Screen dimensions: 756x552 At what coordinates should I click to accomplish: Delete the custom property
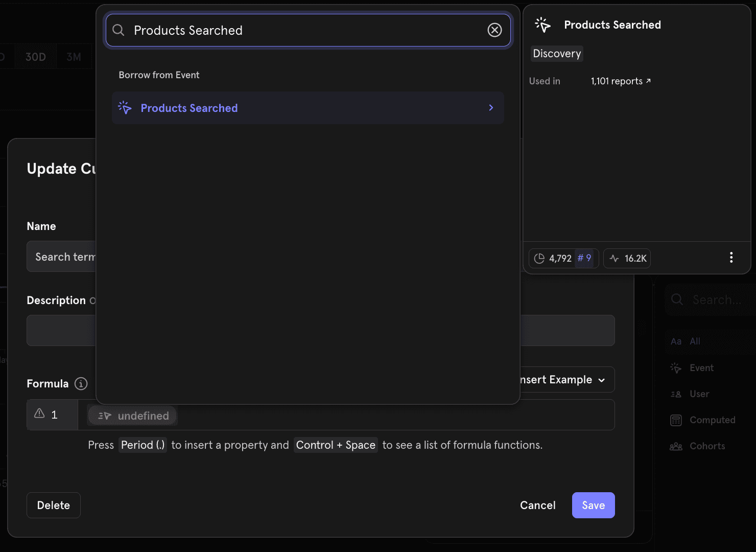[54, 505]
